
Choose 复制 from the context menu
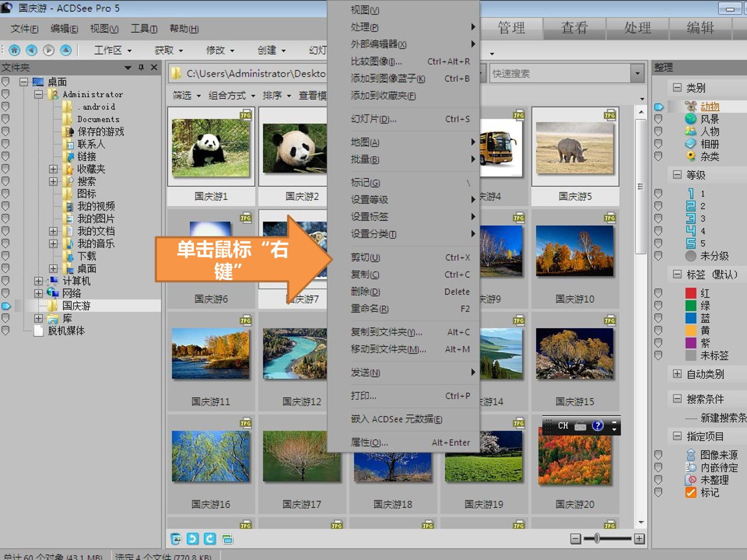[404, 275]
